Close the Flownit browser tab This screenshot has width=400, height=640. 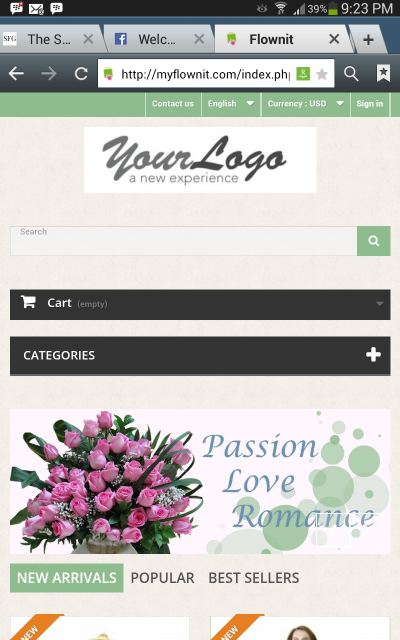pyautogui.click(x=334, y=39)
